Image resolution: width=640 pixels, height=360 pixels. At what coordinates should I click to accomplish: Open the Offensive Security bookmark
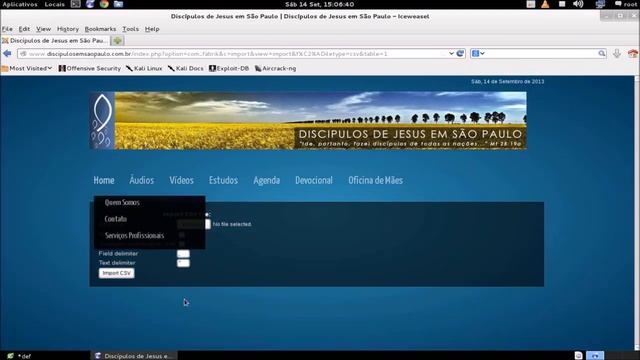90,68
